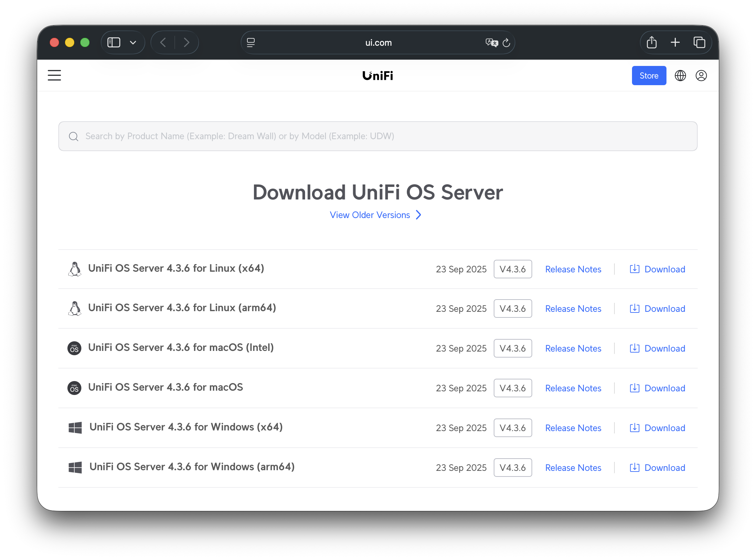Screen dimensions: 756x560
Task: Click the ui.com address bar
Action: pos(378,43)
